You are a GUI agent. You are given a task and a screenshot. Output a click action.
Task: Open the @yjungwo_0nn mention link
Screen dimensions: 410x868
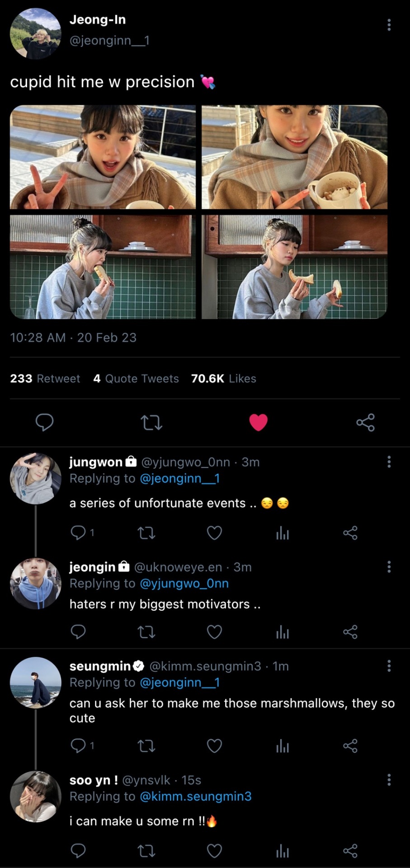click(184, 583)
